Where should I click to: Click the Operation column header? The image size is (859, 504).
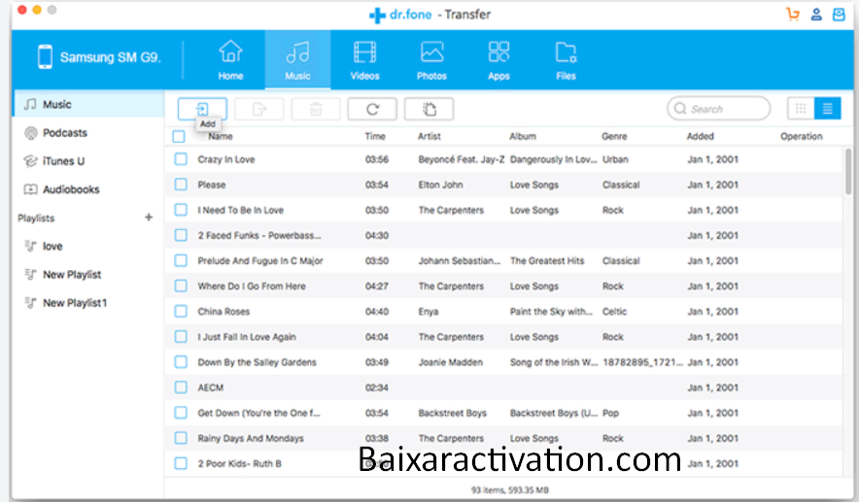(x=801, y=136)
